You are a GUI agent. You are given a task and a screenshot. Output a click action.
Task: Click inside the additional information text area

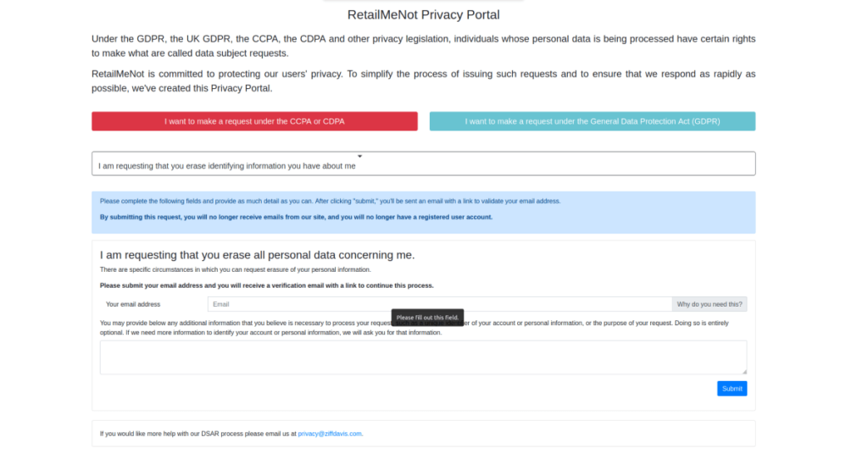coord(423,357)
